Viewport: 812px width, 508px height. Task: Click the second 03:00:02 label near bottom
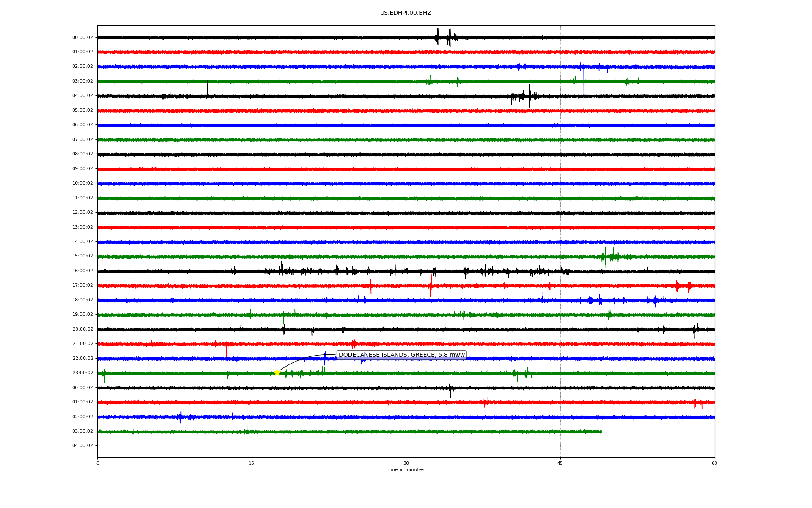click(82, 431)
